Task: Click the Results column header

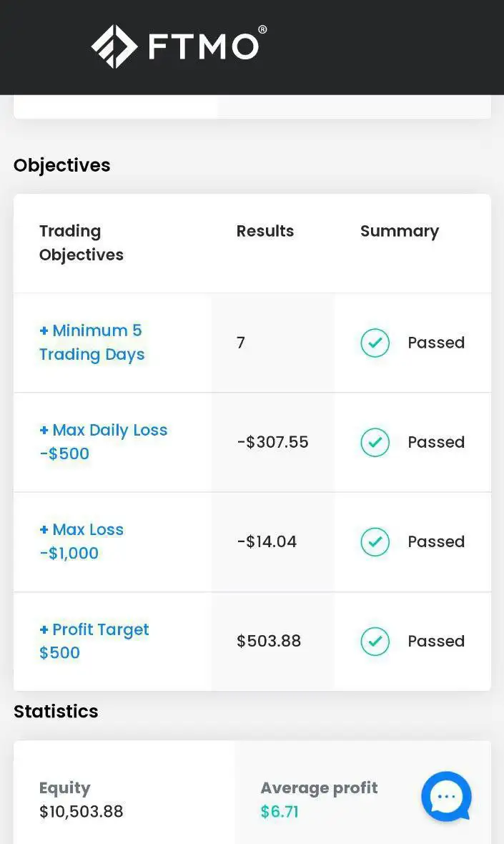Action: click(x=265, y=231)
